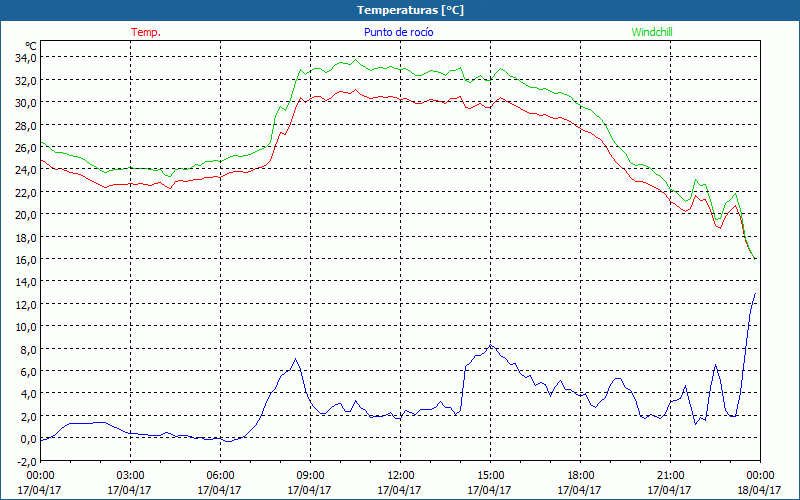Click the '17/04/17' date under 21:00
The height and width of the screenshot is (500, 800).
pyautogui.click(x=669, y=490)
